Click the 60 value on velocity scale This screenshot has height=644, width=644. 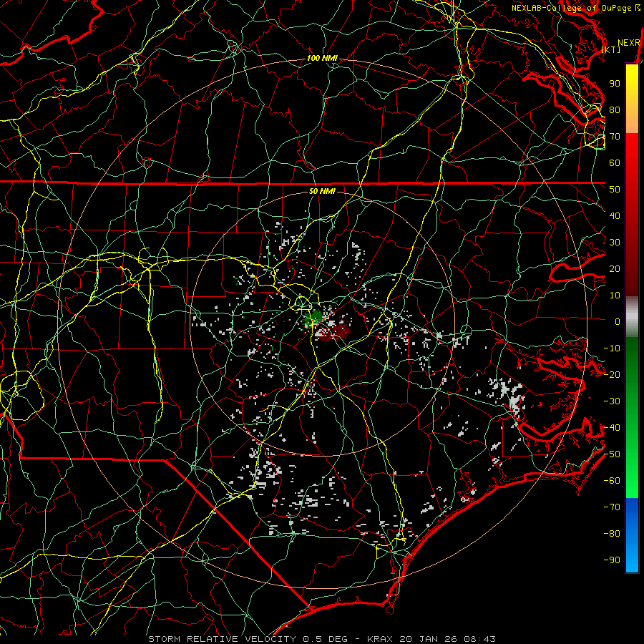[x=615, y=162]
